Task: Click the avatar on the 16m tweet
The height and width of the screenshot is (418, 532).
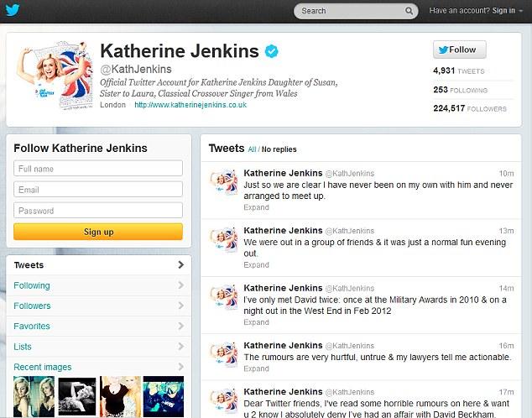Action: coord(224,354)
